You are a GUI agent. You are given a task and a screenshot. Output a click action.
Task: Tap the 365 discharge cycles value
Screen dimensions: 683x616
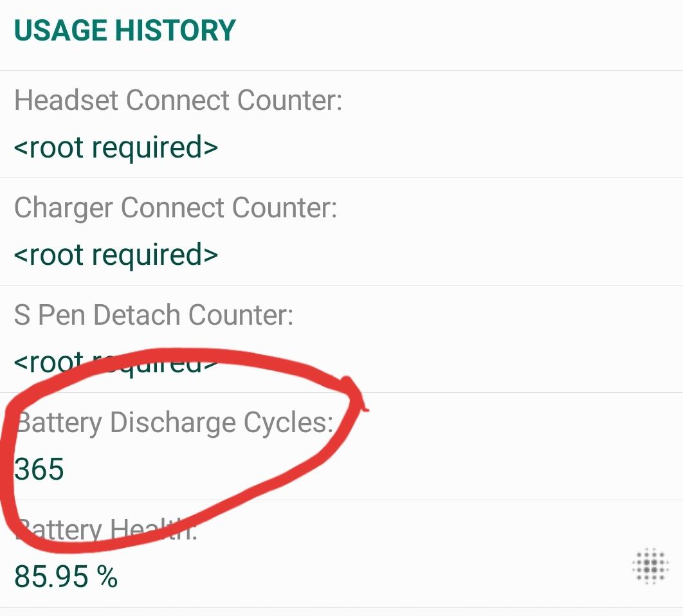(40, 469)
